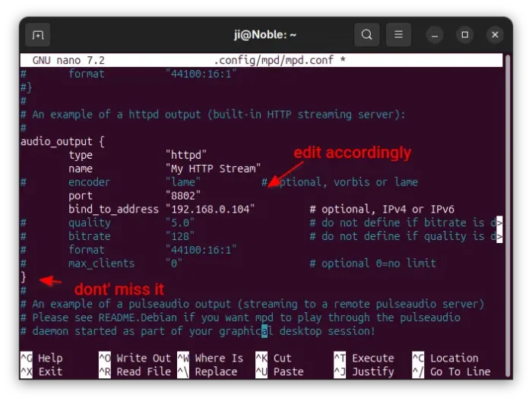Click the ^U Paste shortcut label

280,371
